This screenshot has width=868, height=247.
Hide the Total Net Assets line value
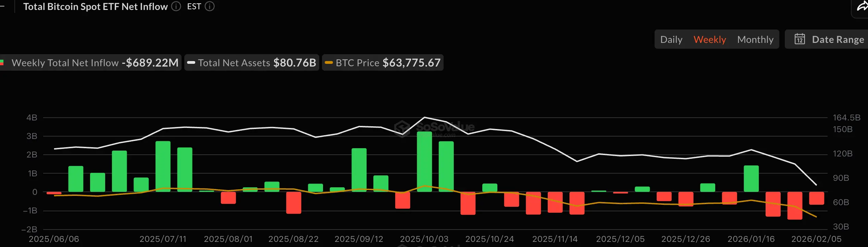[x=295, y=63]
